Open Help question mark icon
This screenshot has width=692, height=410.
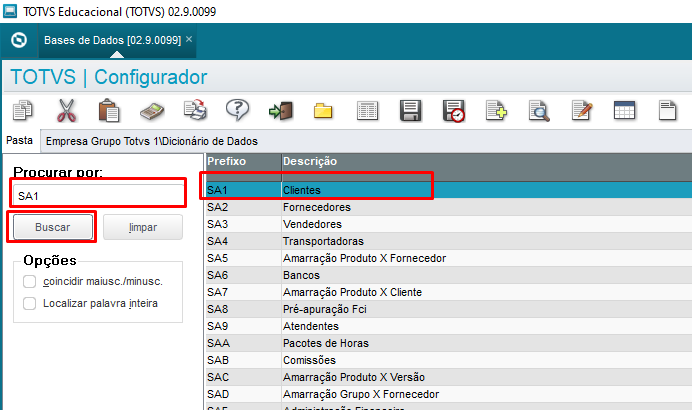click(x=237, y=110)
